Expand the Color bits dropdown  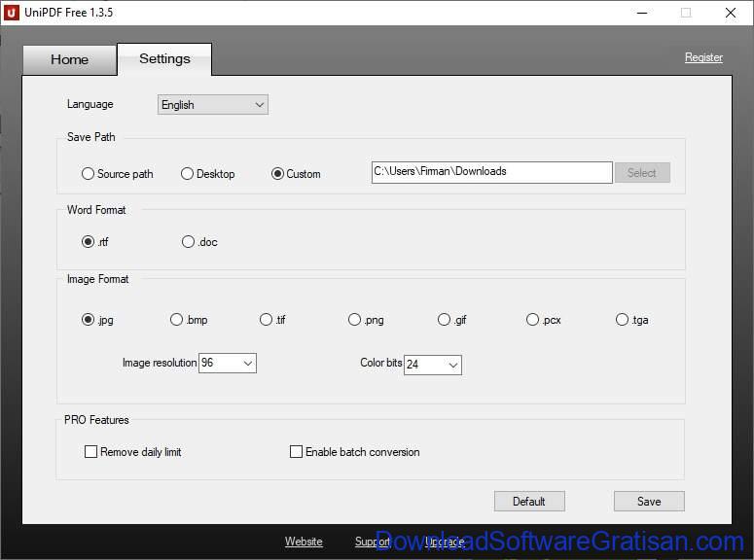click(433, 365)
